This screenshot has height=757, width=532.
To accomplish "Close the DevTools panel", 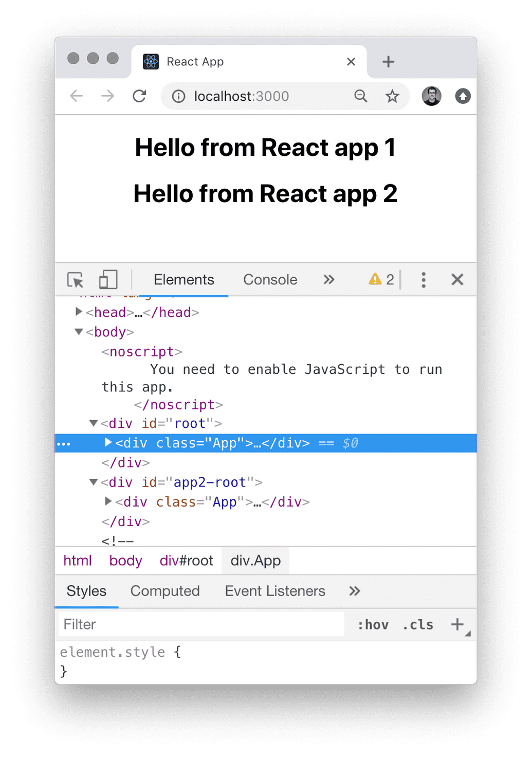I will click(457, 280).
